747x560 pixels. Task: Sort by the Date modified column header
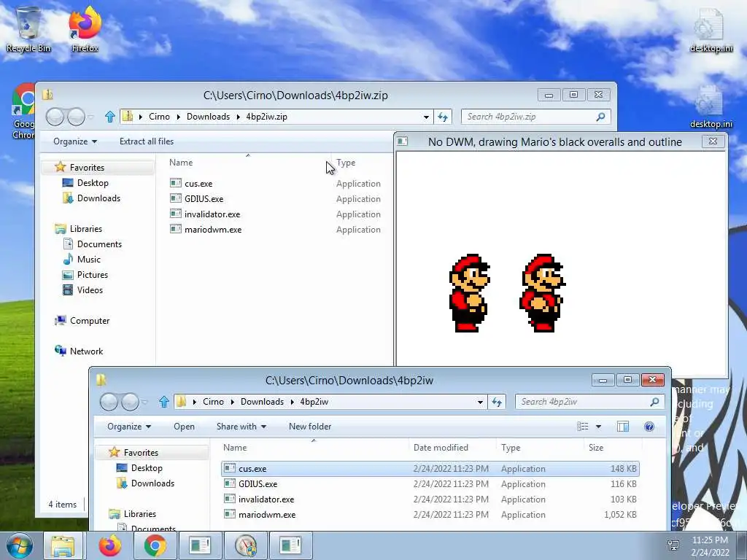[452, 448]
